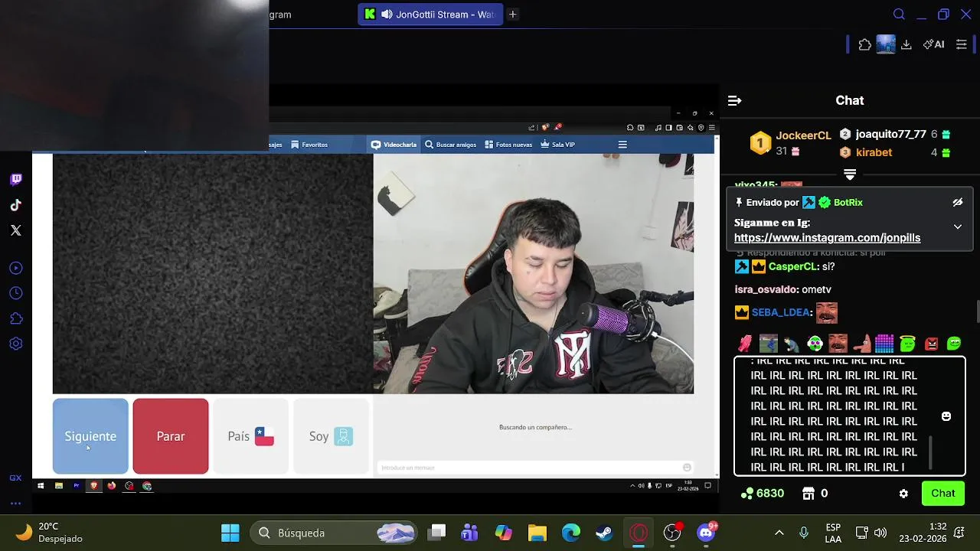
Task: Open JockeerCL top gifter profile
Action: 803,135
